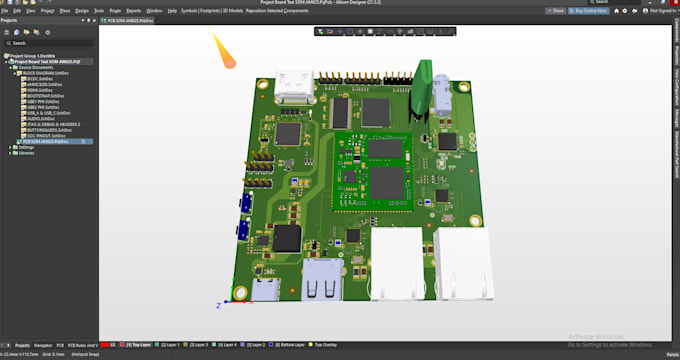Viewport: 680px width, 360px height.
Task: Open the Reports menu
Action: [134, 11]
